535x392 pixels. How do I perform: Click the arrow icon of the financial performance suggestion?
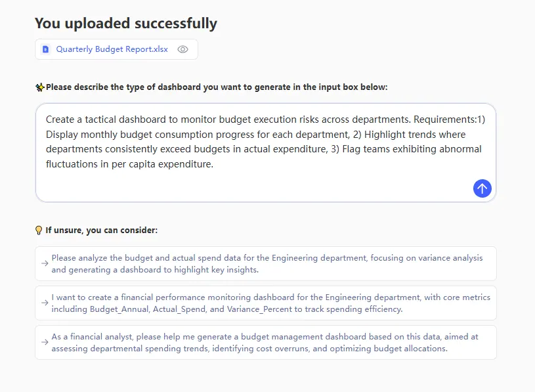coord(45,303)
